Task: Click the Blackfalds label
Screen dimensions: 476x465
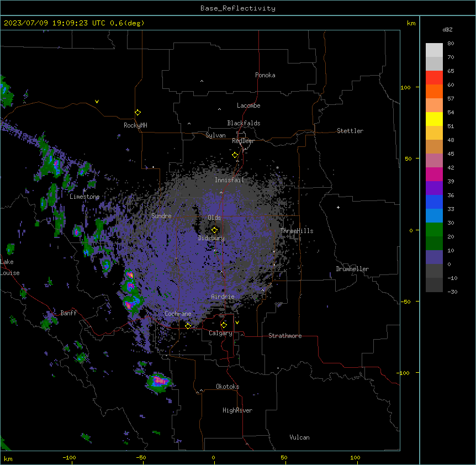Action: 244,123
